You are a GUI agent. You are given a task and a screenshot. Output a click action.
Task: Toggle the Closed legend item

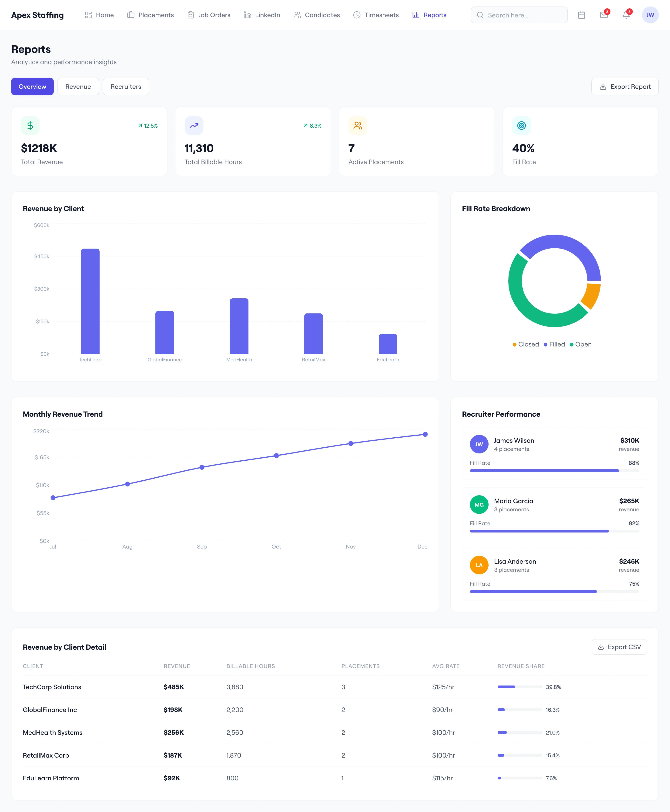tap(526, 344)
